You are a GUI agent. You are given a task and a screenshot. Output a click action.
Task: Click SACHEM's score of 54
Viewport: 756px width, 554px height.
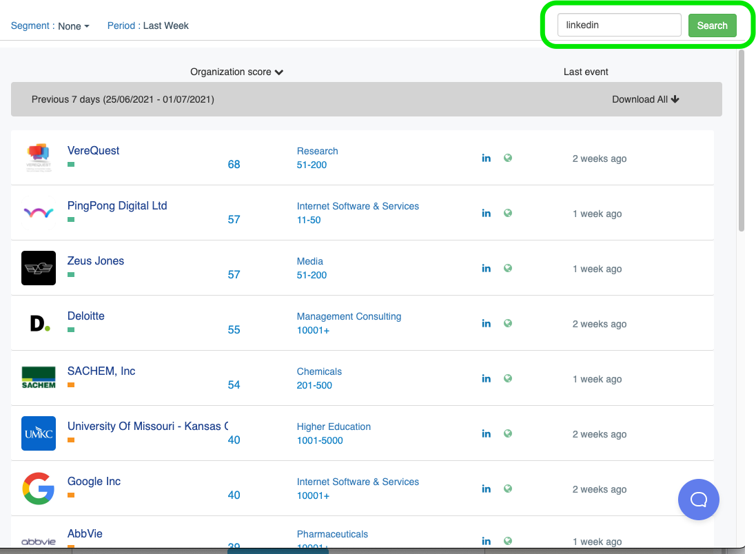click(234, 384)
